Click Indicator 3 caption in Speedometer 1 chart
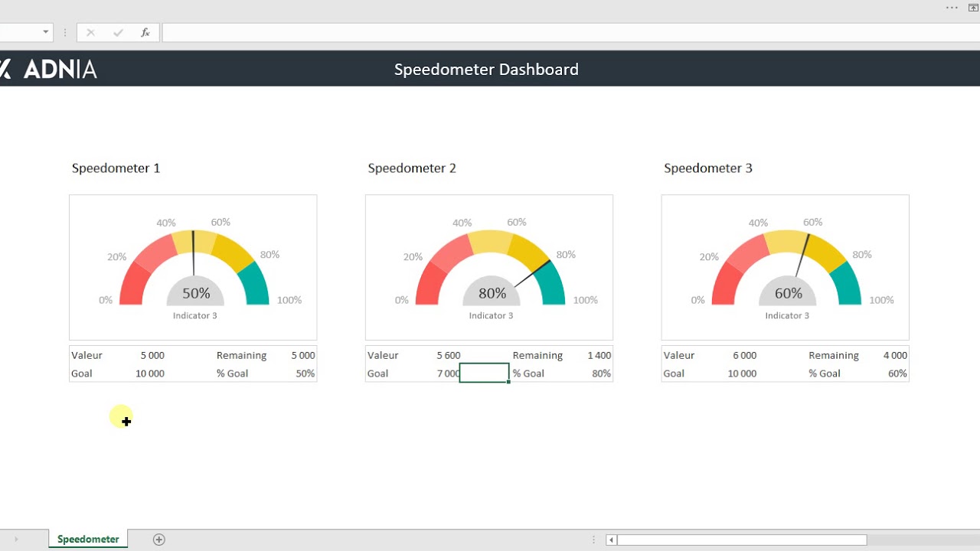 click(x=195, y=316)
